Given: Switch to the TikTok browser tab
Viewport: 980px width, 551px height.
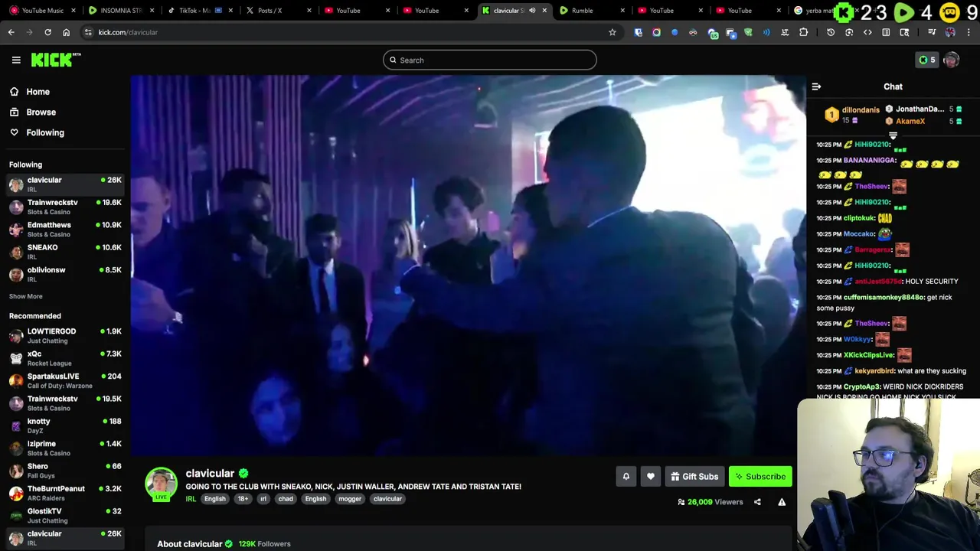Looking at the screenshot, I should tap(199, 11).
